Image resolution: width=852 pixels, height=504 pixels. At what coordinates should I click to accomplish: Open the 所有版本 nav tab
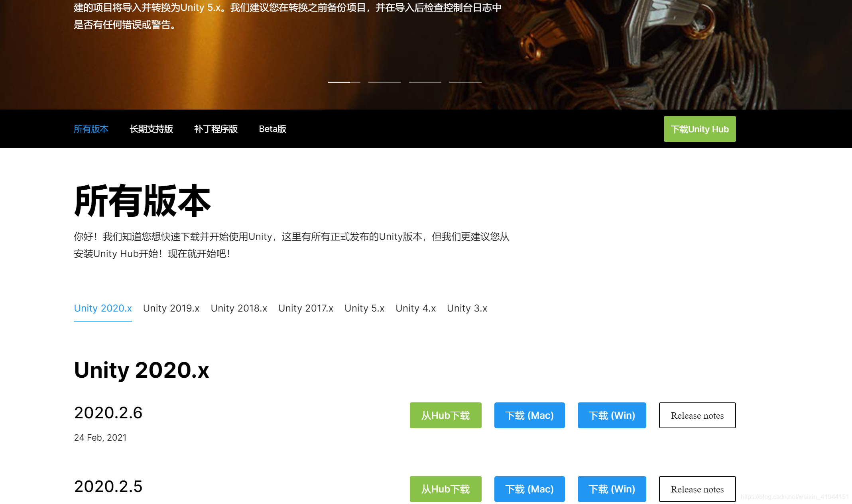pos(91,129)
